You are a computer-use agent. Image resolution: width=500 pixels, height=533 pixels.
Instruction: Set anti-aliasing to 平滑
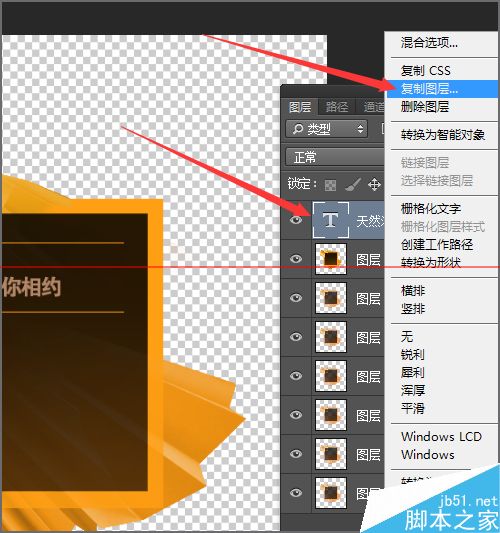click(x=413, y=408)
